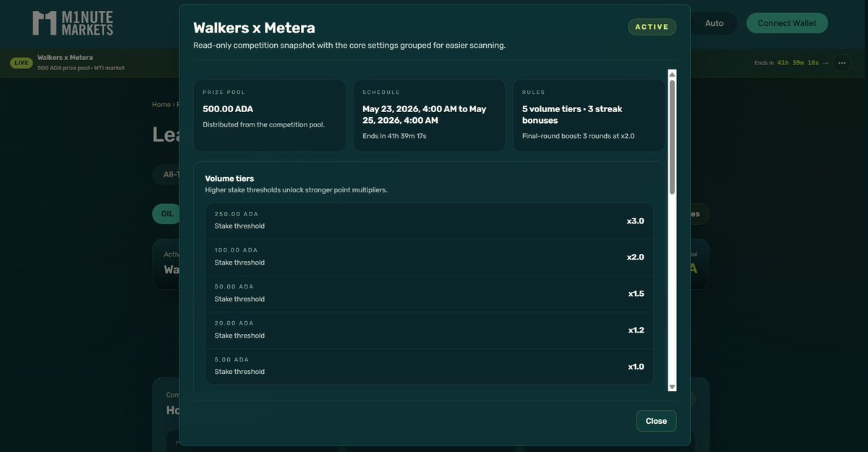This screenshot has height=452, width=868.
Task: Click the scrollbar up arrow in dialog
Action: point(672,74)
